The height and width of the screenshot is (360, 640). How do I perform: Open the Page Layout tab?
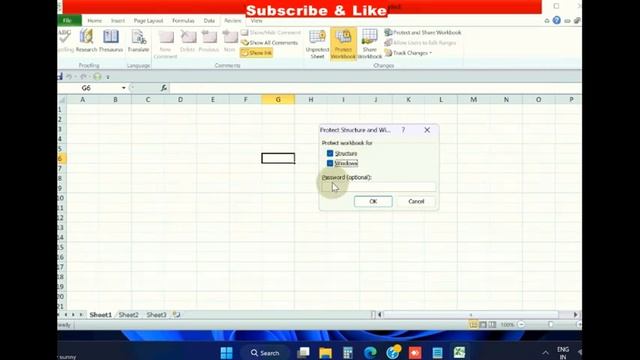(148, 20)
